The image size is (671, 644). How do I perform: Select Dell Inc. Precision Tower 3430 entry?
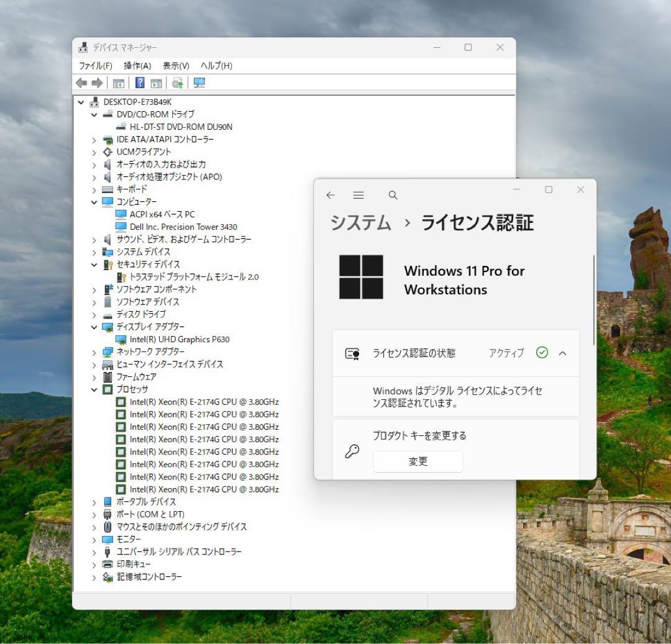183,227
